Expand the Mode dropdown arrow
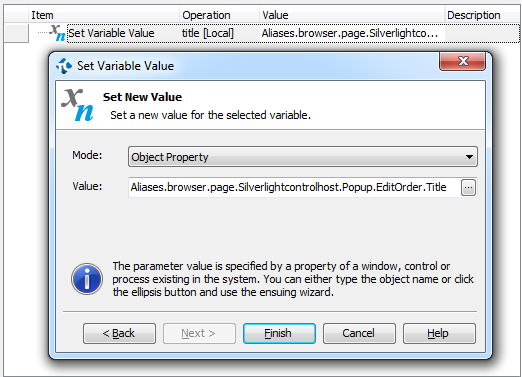Screen dimensions: 522x377 (x=469, y=157)
